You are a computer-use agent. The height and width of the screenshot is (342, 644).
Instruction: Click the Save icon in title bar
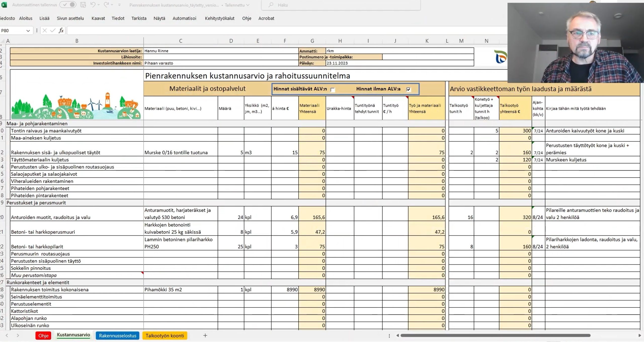tap(83, 5)
